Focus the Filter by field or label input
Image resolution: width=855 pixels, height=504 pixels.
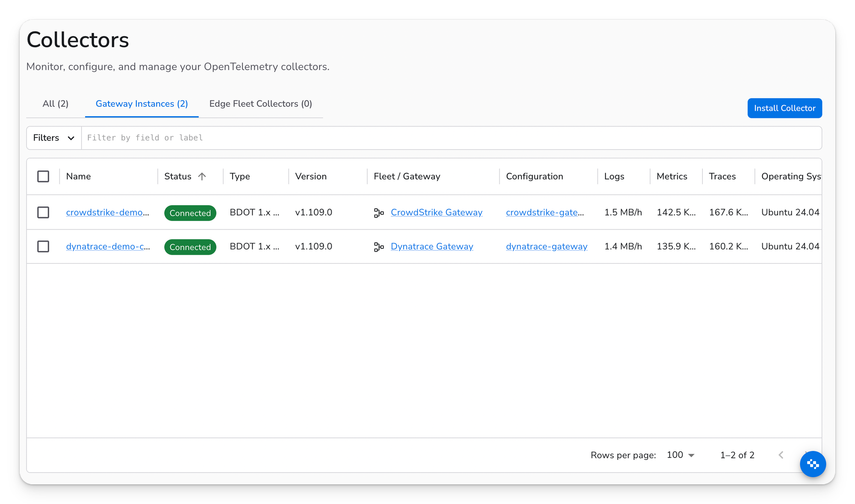[x=451, y=138]
